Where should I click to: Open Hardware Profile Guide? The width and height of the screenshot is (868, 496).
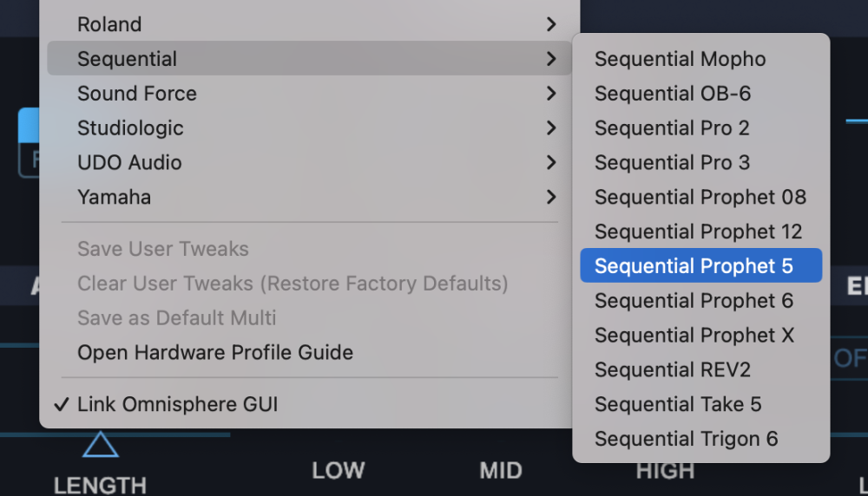pos(214,353)
